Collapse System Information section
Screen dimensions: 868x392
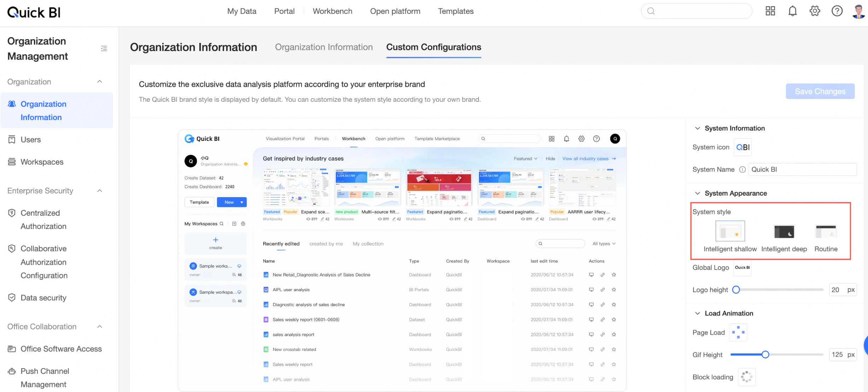(x=697, y=128)
